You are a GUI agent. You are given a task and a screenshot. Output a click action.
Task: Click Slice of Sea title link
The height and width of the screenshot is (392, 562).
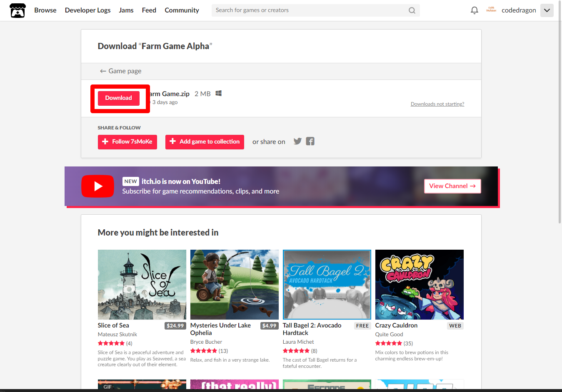113,325
